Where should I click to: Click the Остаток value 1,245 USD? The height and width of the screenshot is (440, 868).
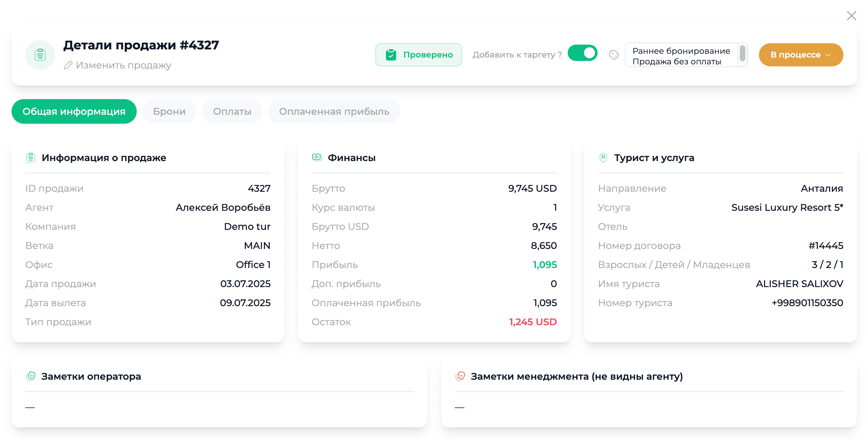click(x=533, y=322)
